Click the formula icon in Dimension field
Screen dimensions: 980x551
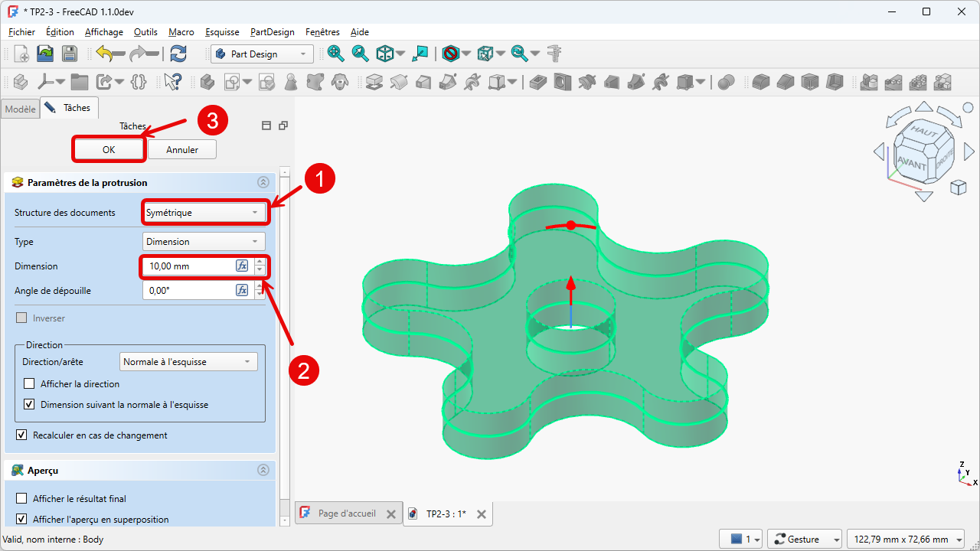pyautogui.click(x=242, y=266)
